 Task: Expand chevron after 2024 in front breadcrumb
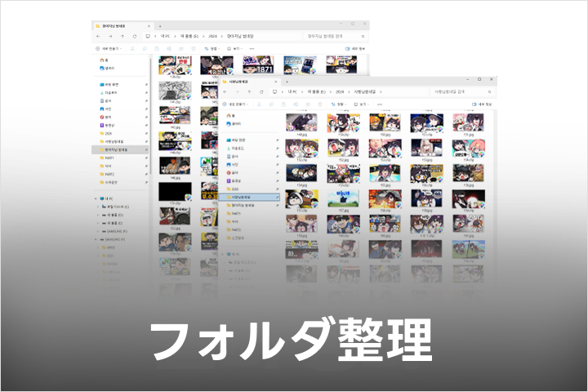(x=349, y=92)
